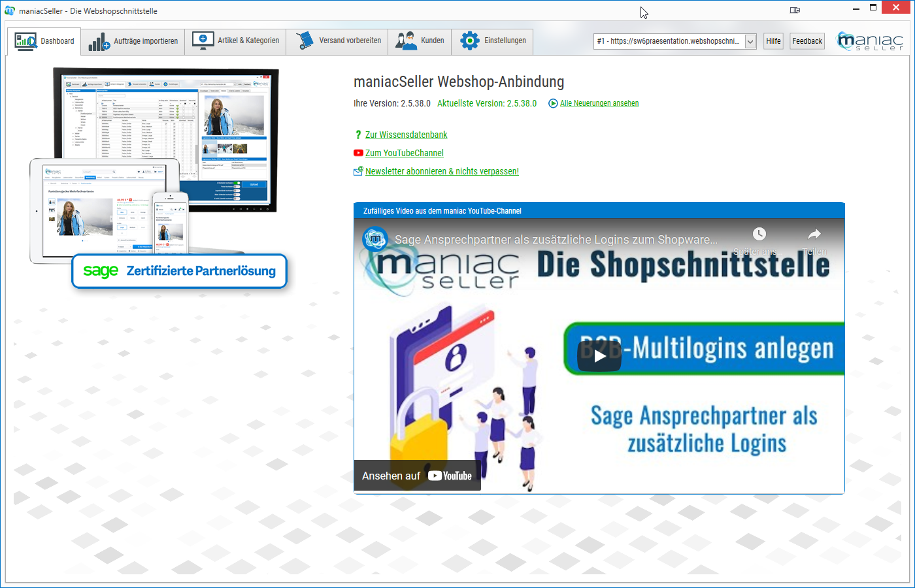Open Zum YouTubeChannel link
The width and height of the screenshot is (915, 588).
[x=404, y=153]
